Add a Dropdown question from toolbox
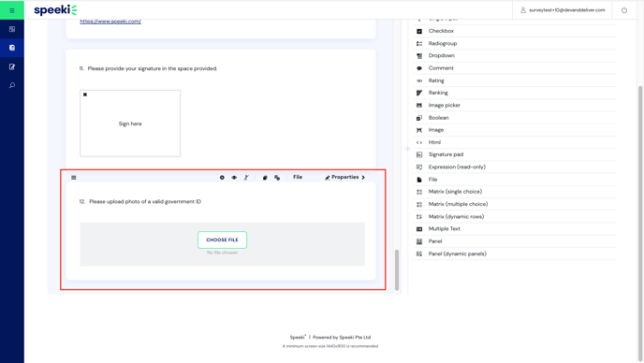The image size is (644, 363). [516, 55]
